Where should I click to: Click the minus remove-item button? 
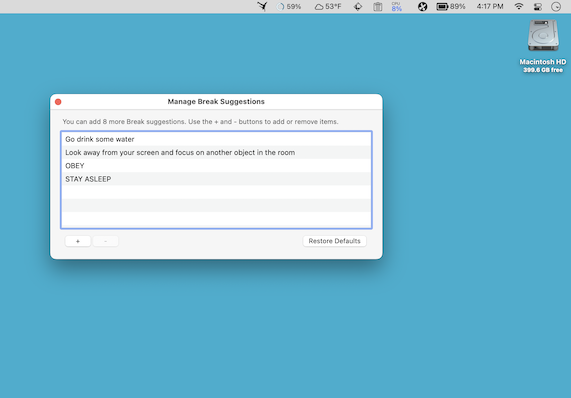(105, 241)
